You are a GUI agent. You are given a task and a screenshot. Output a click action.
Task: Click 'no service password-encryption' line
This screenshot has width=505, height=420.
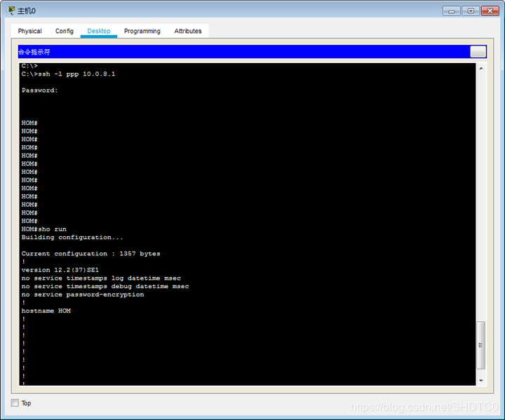tap(83, 294)
